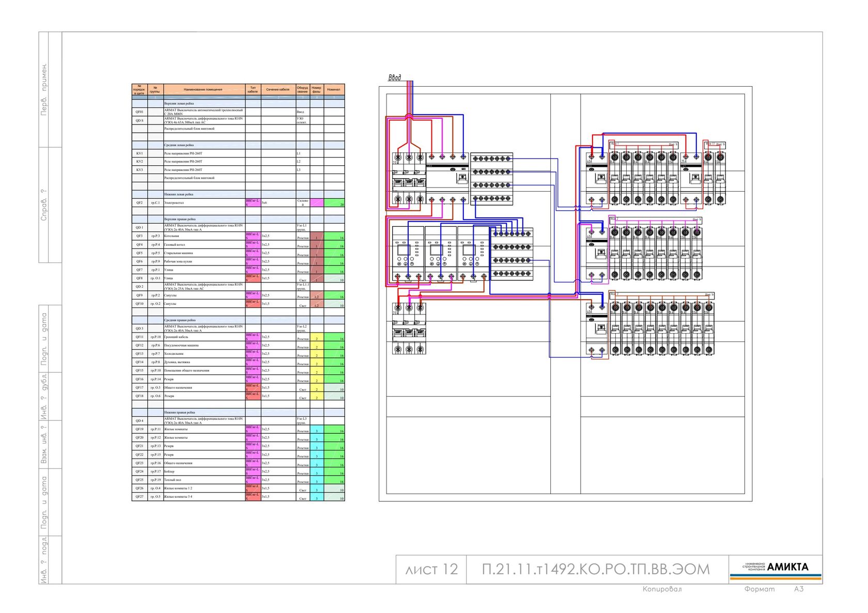Select the three-pole breaker at panel bottom-left
The width and height of the screenshot is (868, 613).
point(409,328)
